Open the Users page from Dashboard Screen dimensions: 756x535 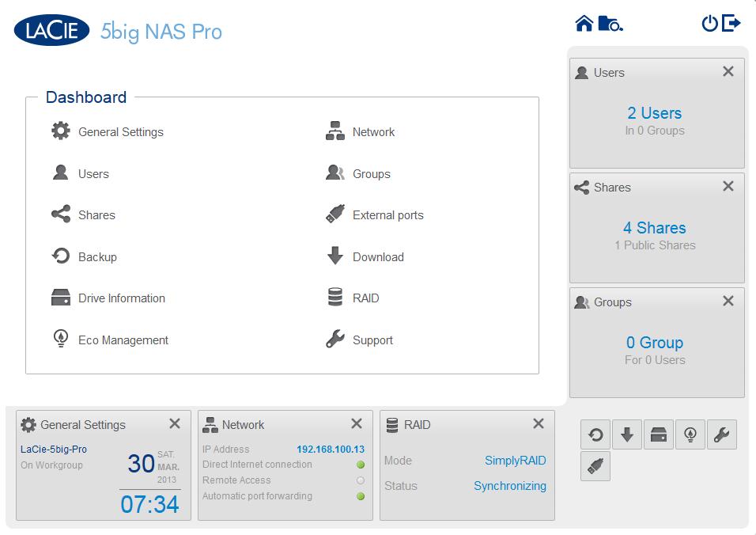pyautogui.click(x=93, y=174)
